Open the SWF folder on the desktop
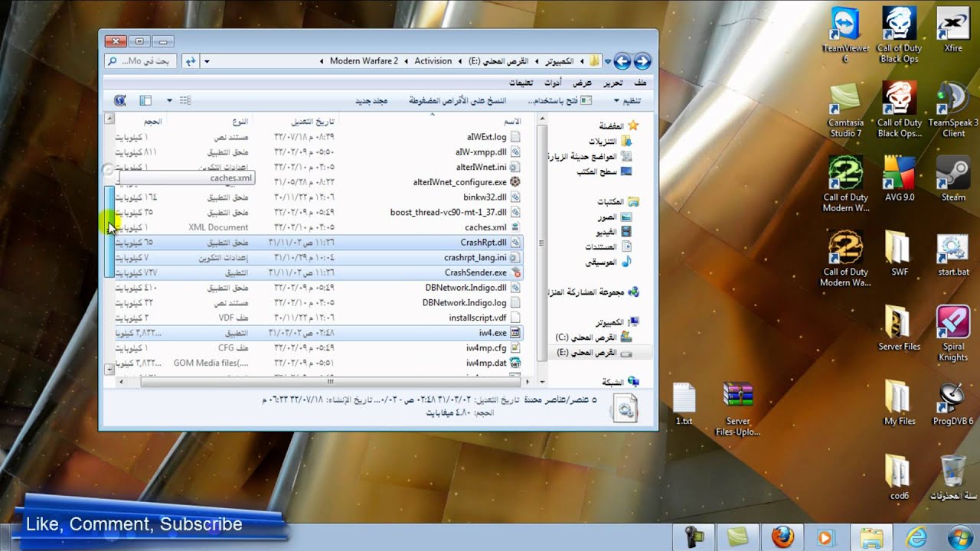Viewport: 980px width, 551px height. [x=900, y=253]
